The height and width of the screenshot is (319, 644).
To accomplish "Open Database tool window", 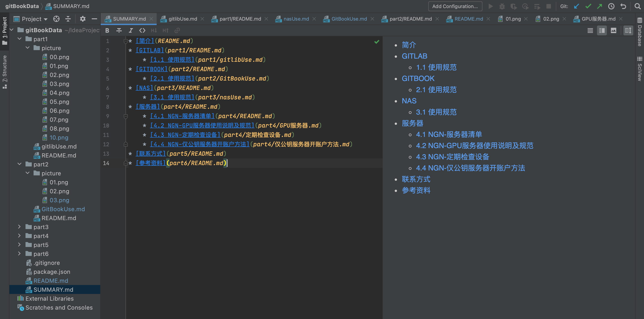I will pos(640,32).
